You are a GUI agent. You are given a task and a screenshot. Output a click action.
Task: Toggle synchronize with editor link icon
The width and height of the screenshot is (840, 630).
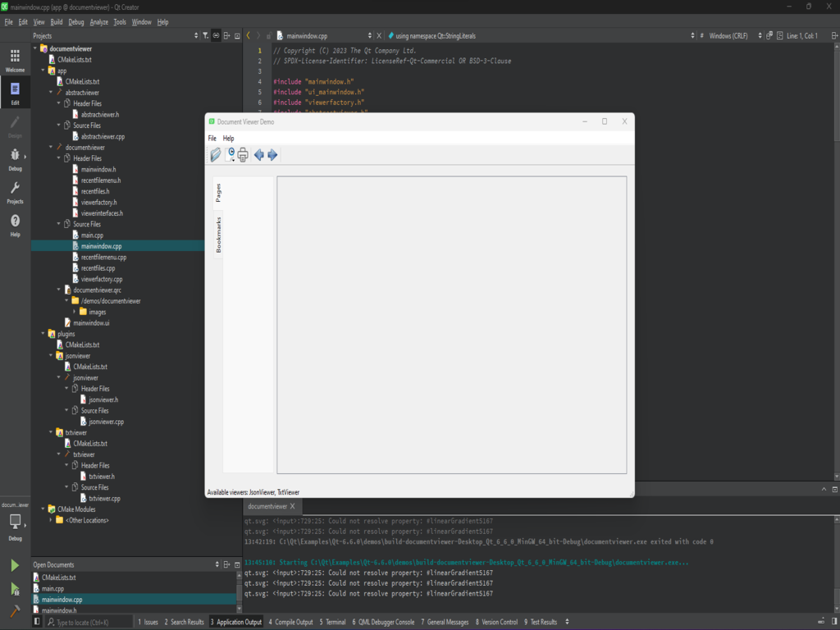coord(216,36)
